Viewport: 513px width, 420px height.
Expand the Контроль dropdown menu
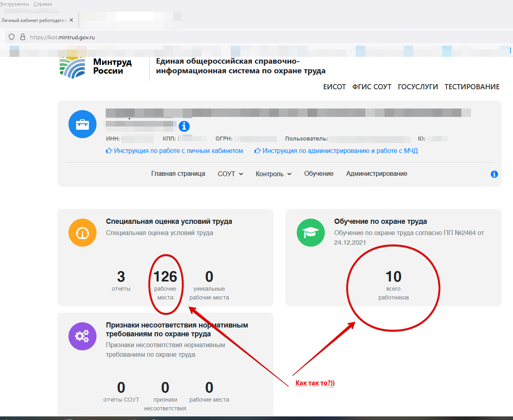[x=274, y=174]
